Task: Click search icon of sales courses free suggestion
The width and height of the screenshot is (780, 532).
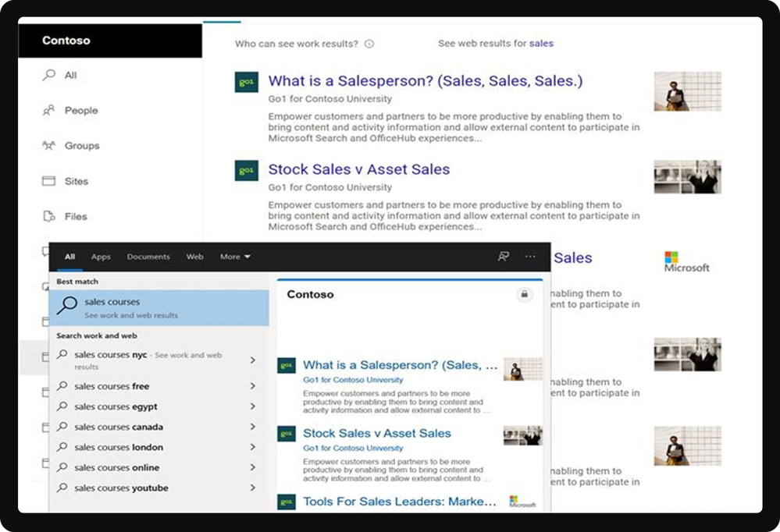Action: (x=62, y=386)
